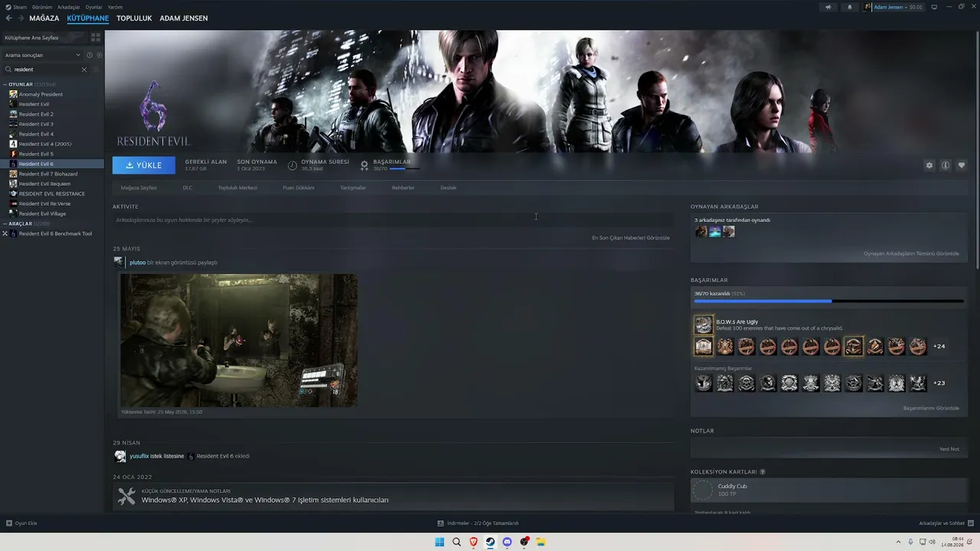Click the +23 unearned achievements indicator
Screen dimensions: 980x551
click(x=939, y=383)
